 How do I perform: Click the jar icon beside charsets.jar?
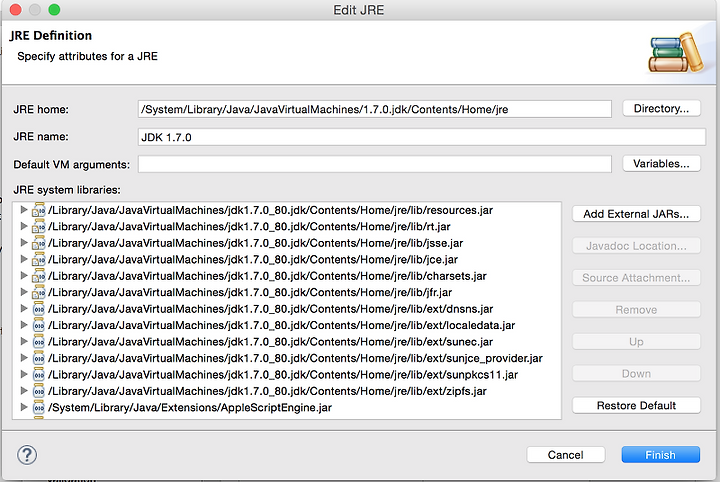39,276
